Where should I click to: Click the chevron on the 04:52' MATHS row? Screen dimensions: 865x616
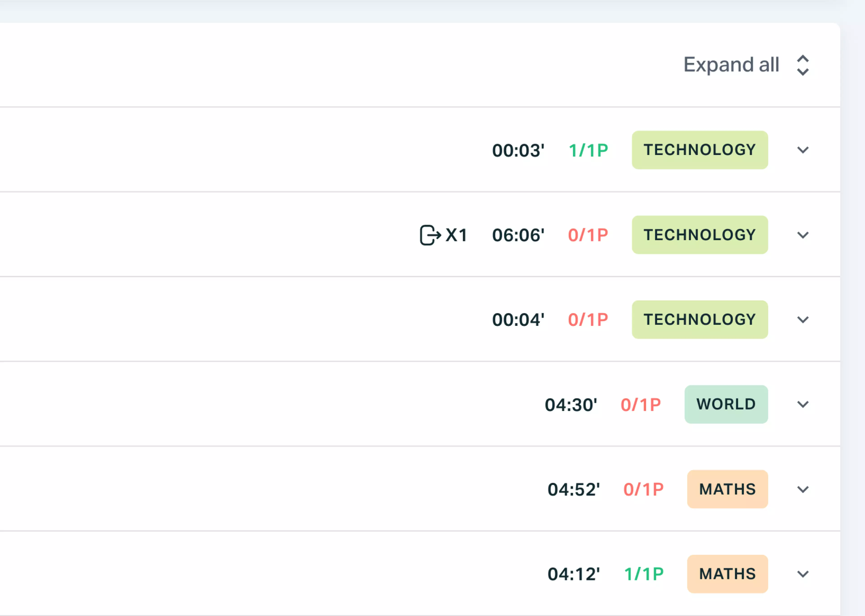point(803,489)
